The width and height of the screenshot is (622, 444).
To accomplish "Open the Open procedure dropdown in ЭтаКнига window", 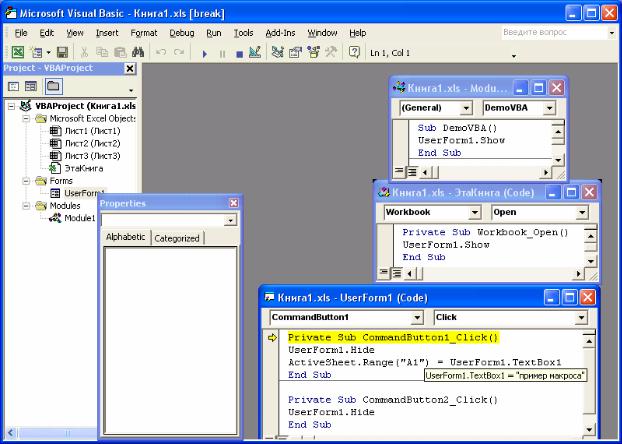I will click(x=582, y=212).
